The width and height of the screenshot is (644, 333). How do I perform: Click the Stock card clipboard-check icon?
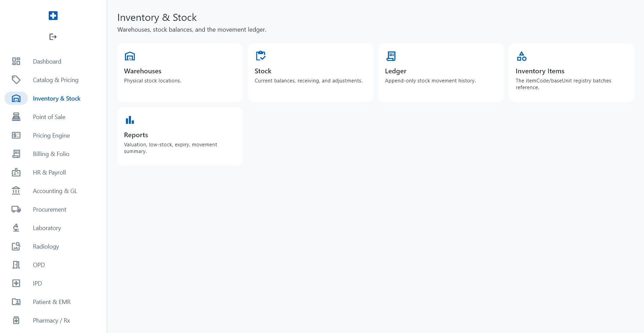point(261,55)
